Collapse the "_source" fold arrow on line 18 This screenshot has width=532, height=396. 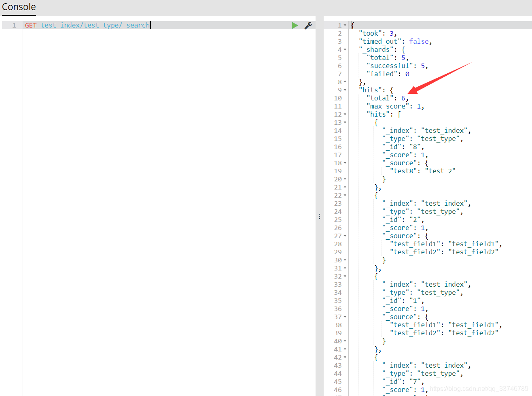click(345, 163)
